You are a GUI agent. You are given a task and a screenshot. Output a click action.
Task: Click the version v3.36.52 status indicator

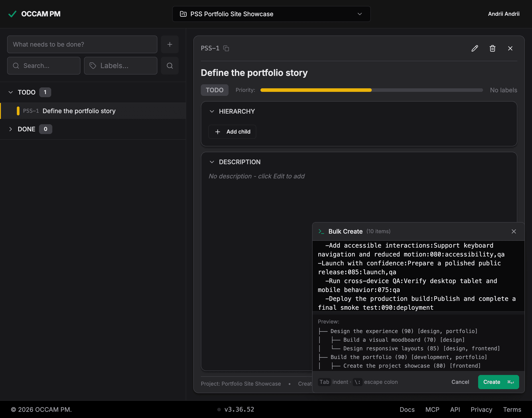[236, 409]
